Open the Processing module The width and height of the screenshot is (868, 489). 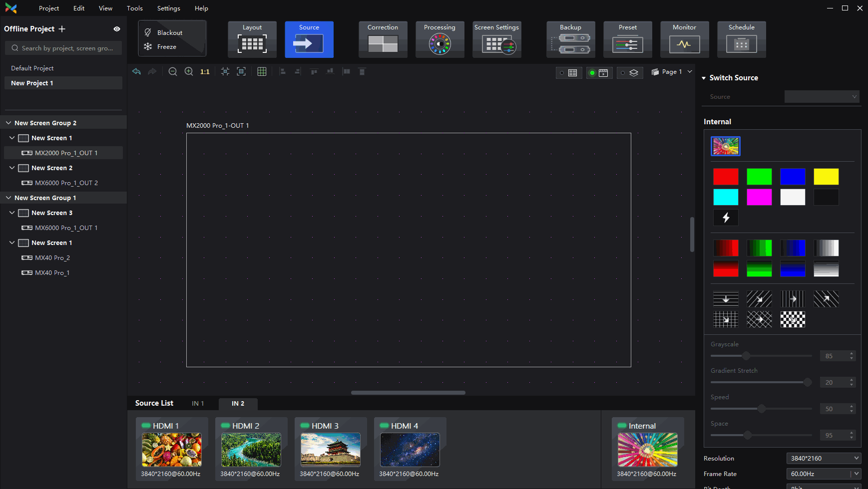[440, 39]
